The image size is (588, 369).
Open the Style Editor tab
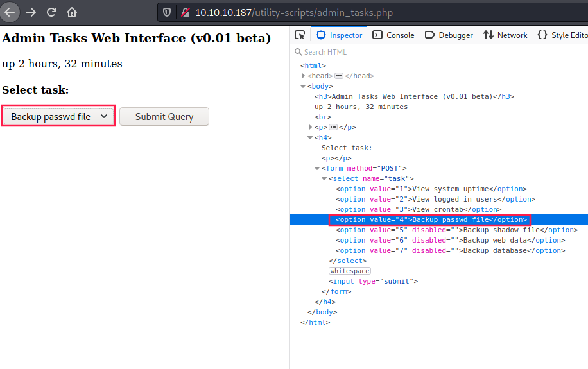tap(562, 35)
